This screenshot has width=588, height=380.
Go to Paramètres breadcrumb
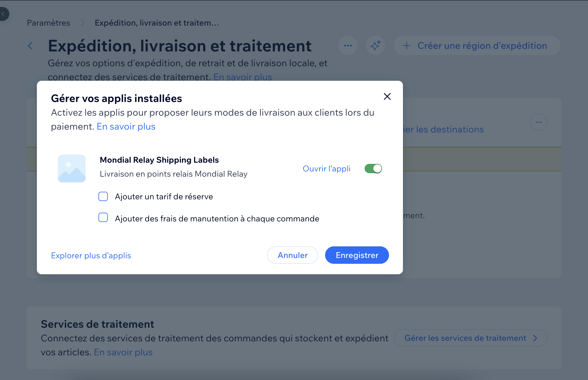pyautogui.click(x=49, y=23)
